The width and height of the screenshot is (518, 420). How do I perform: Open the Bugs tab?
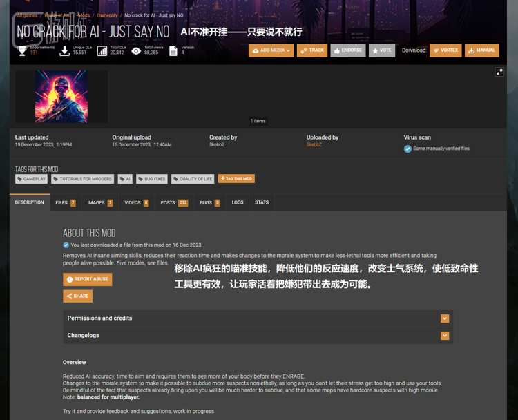[x=210, y=202]
